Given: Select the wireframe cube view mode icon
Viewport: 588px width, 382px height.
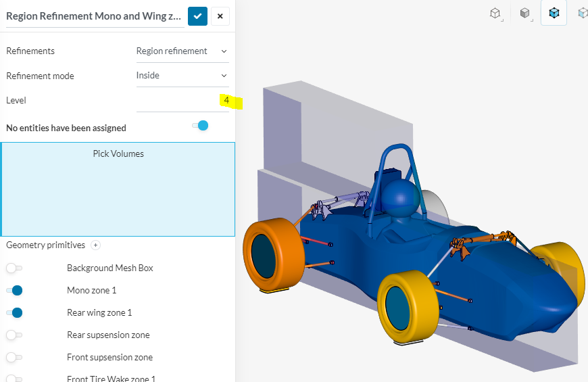Looking at the screenshot, I should click(495, 14).
